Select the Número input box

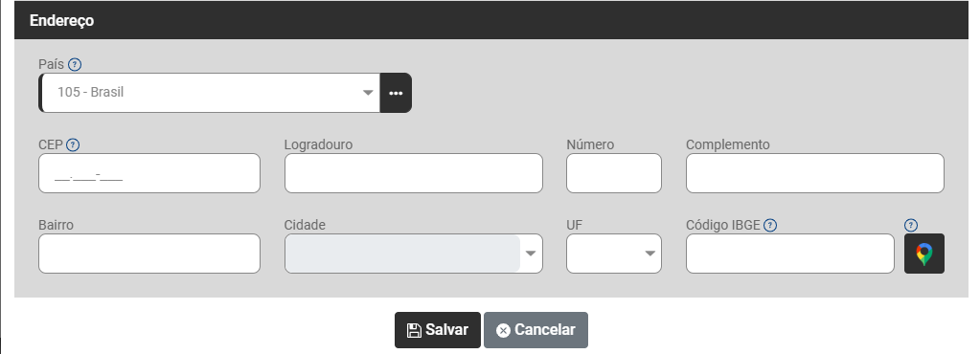(x=614, y=173)
